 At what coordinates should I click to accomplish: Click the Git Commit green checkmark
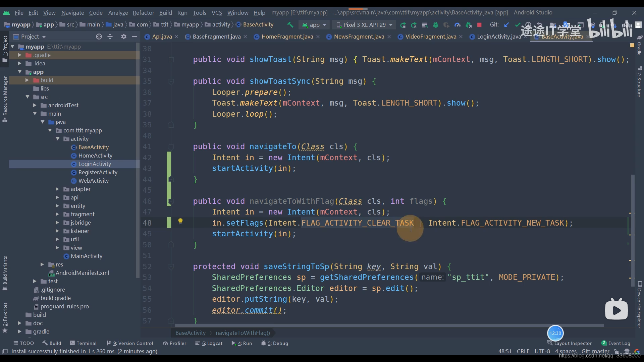tap(518, 25)
